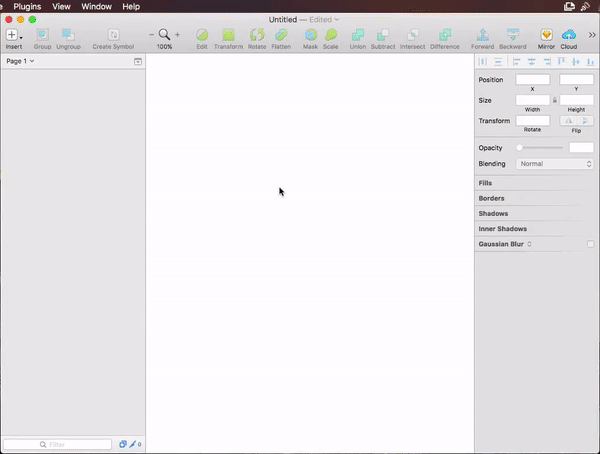
Task: Move layer Backward
Action: [x=513, y=35]
